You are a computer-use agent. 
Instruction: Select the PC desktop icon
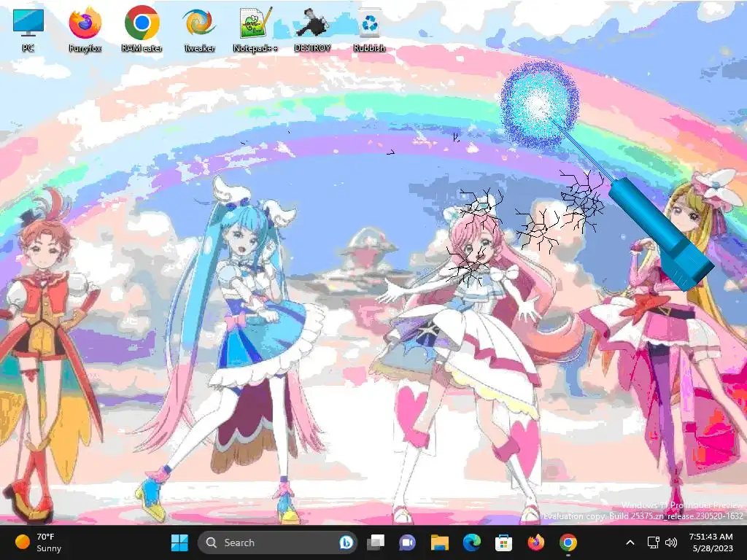[28, 29]
